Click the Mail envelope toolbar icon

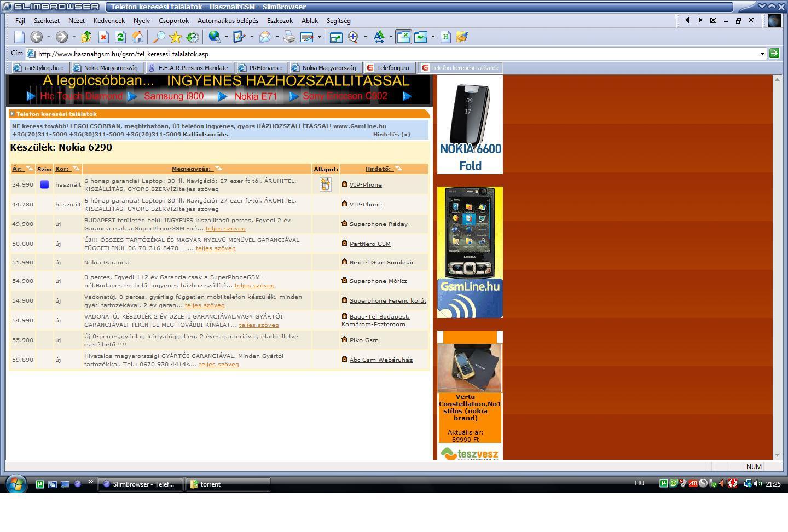click(265, 37)
